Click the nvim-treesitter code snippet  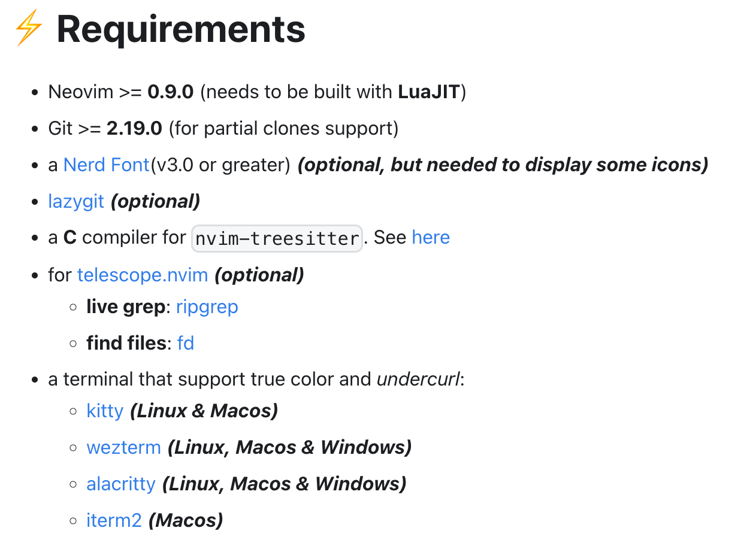click(x=277, y=238)
